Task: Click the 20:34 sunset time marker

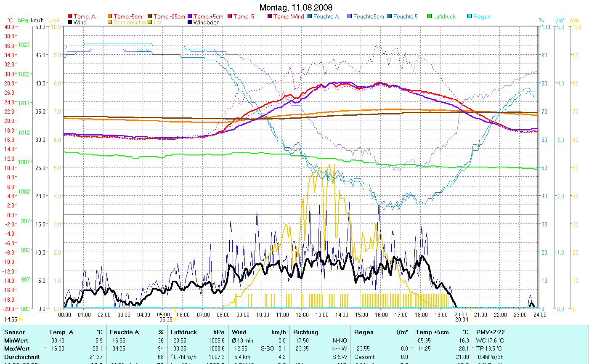Action: 462,319
